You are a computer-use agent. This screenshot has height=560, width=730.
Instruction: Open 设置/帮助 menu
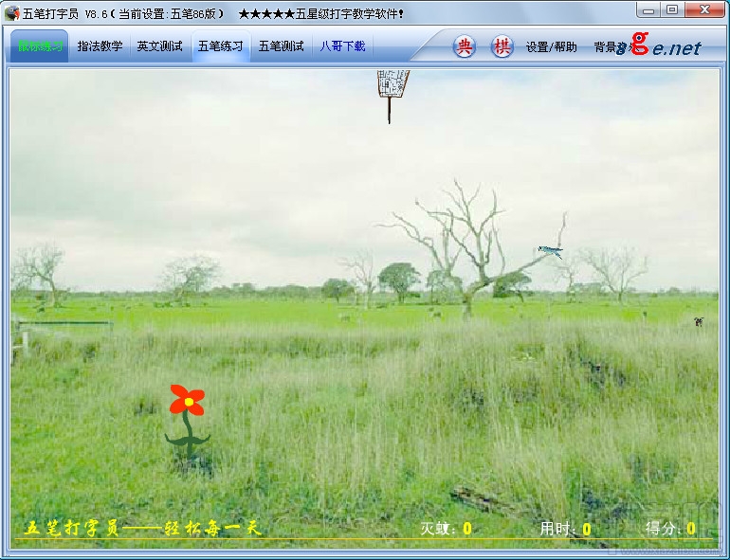pyautogui.click(x=551, y=47)
